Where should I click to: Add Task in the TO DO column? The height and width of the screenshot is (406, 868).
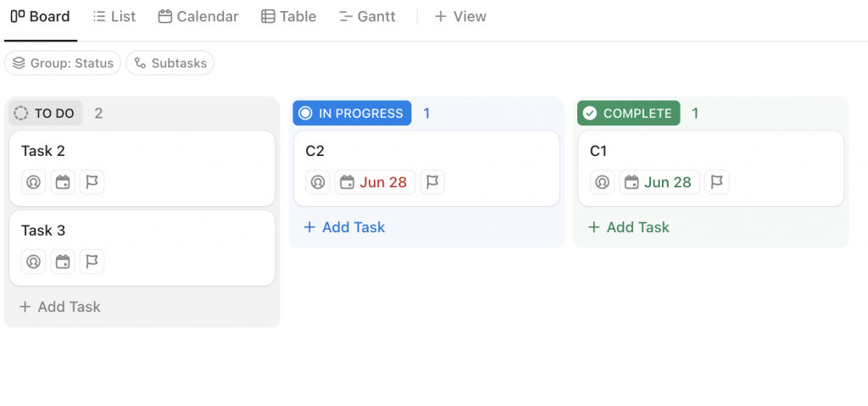pyautogui.click(x=60, y=307)
